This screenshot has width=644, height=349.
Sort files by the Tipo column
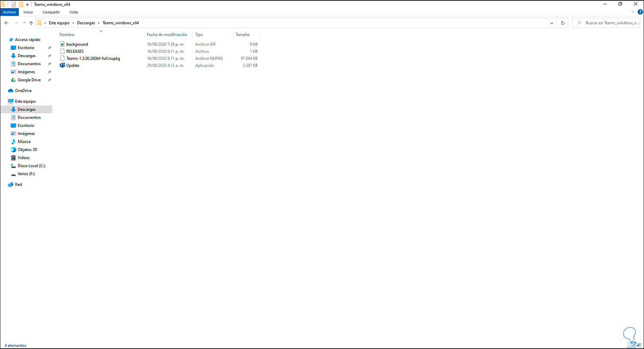pos(199,34)
